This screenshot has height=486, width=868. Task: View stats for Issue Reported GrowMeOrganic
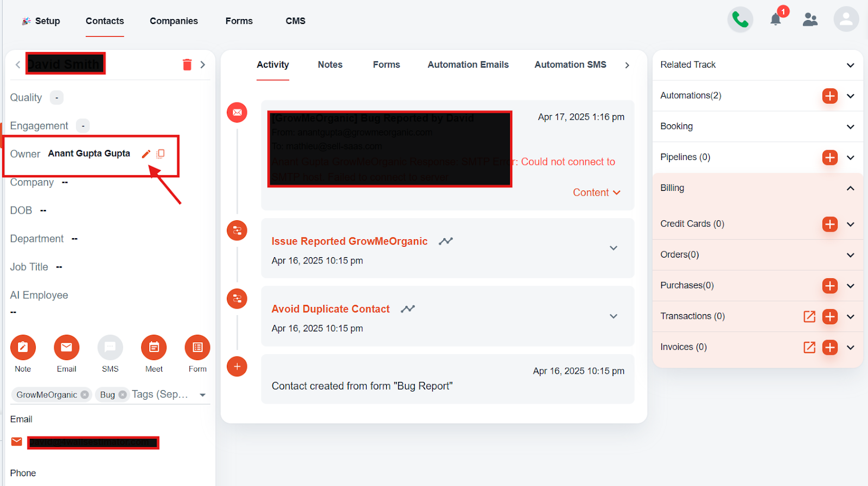pos(446,241)
